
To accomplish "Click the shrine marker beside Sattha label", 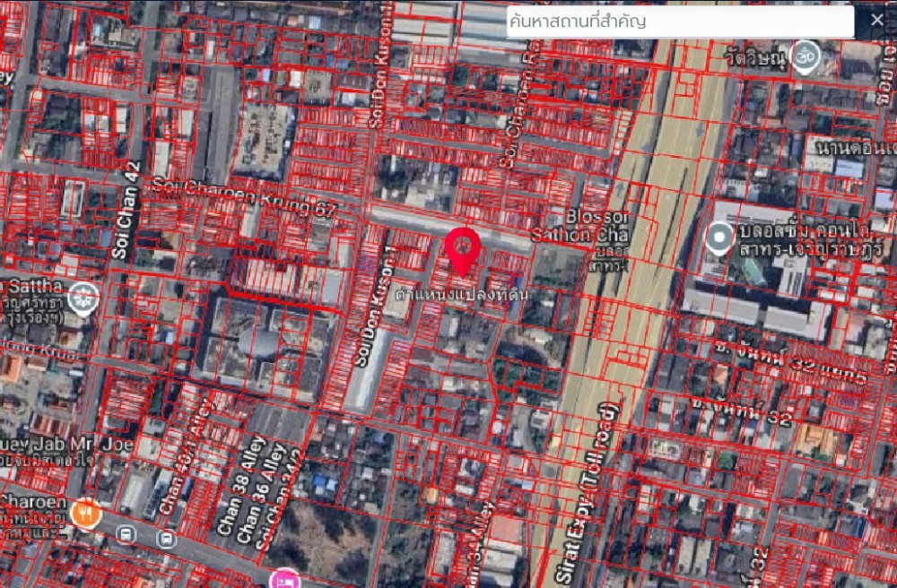I will point(83,296).
